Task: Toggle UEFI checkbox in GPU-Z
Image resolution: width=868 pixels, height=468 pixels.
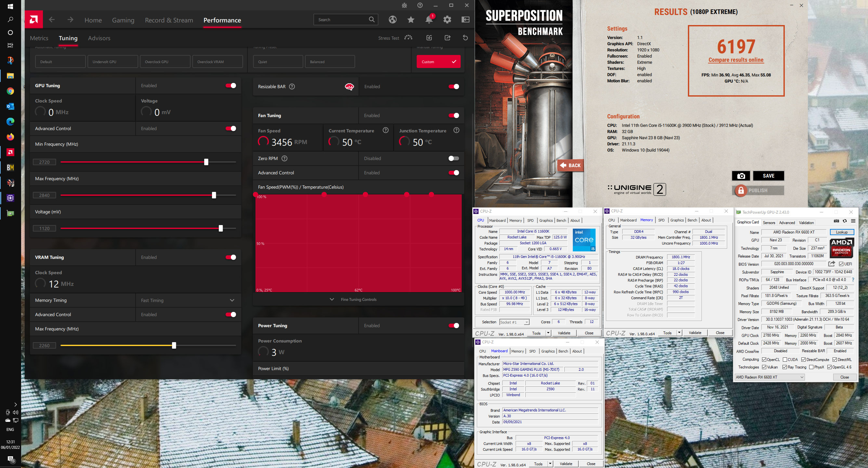Action: click(x=841, y=264)
